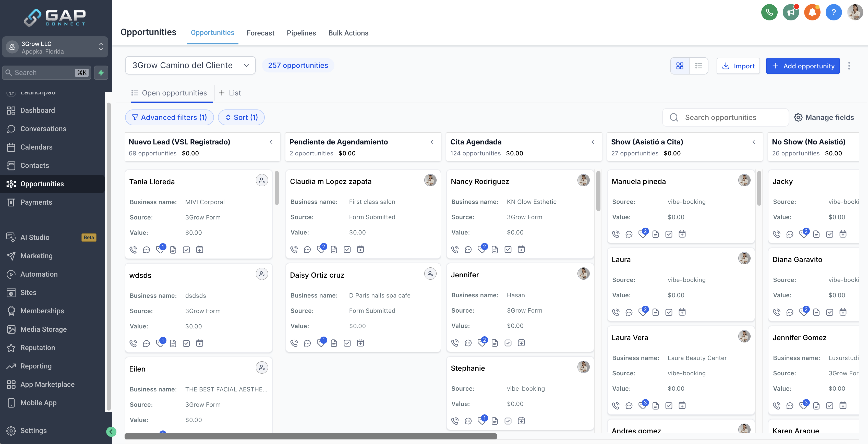This screenshot has width=868, height=444.
Task: Switch to the Forecast tab
Action: point(260,33)
